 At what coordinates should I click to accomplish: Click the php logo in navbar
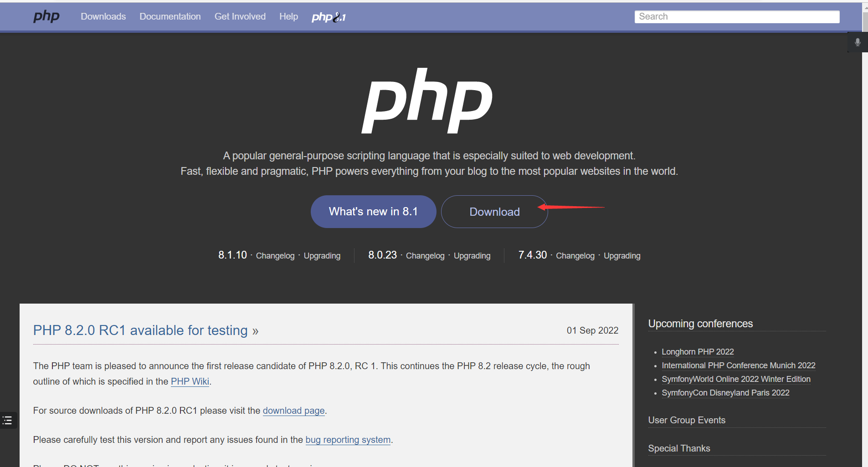[46, 17]
